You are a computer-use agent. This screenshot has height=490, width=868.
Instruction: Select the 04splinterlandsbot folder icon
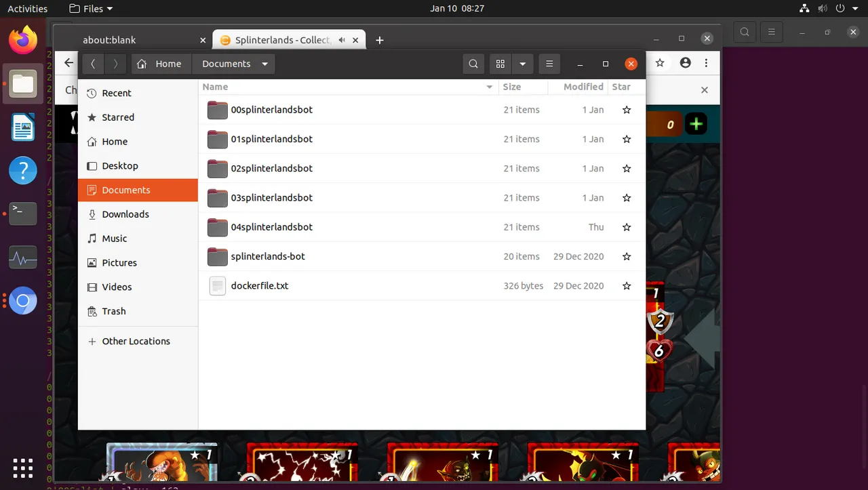pos(217,227)
